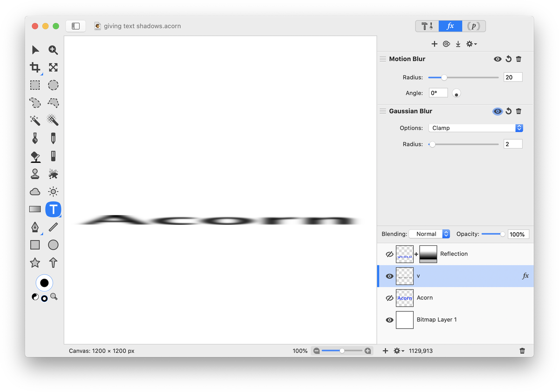Choose the Rectangle shape tool

[35, 245]
